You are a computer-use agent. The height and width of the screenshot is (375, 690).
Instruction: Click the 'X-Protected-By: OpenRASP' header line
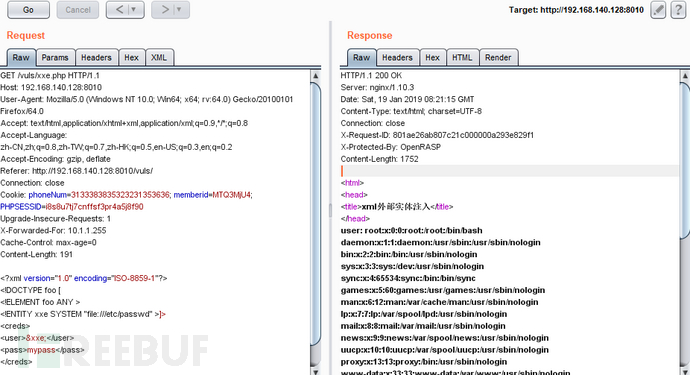click(390, 147)
